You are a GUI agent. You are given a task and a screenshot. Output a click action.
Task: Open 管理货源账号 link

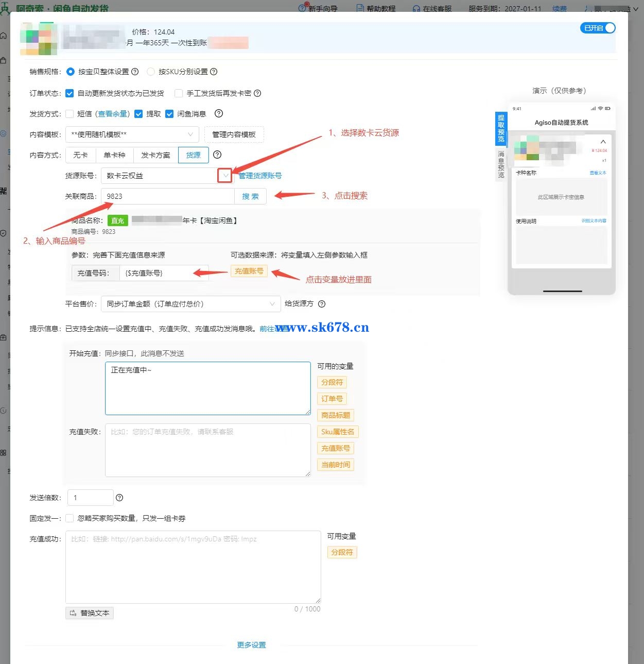(x=260, y=176)
